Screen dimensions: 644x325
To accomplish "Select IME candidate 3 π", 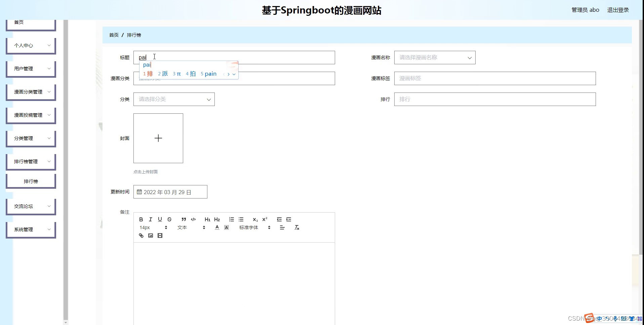I will [177, 74].
